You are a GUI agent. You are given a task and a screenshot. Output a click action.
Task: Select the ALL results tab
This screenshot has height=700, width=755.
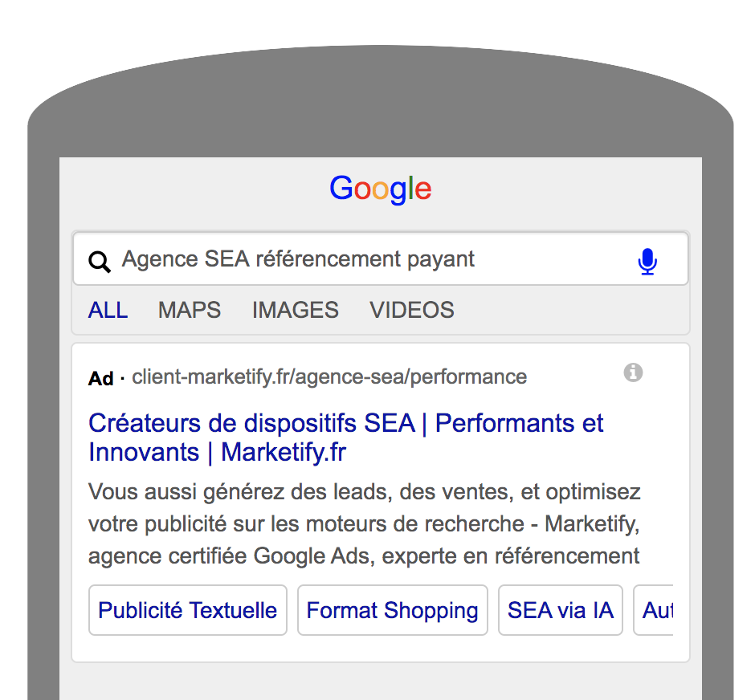coord(108,310)
